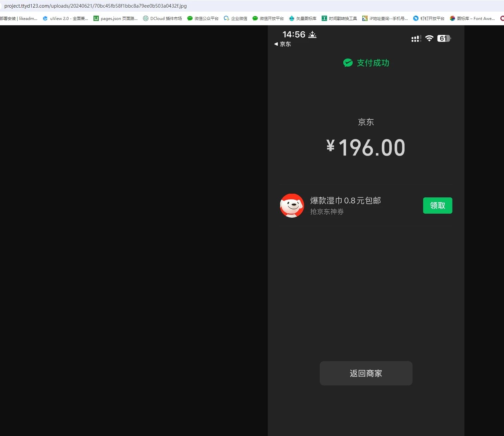Viewport: 504px width, 436px height.
Task: Open the 钉钉开放平台 bookmark
Action: tap(429, 19)
